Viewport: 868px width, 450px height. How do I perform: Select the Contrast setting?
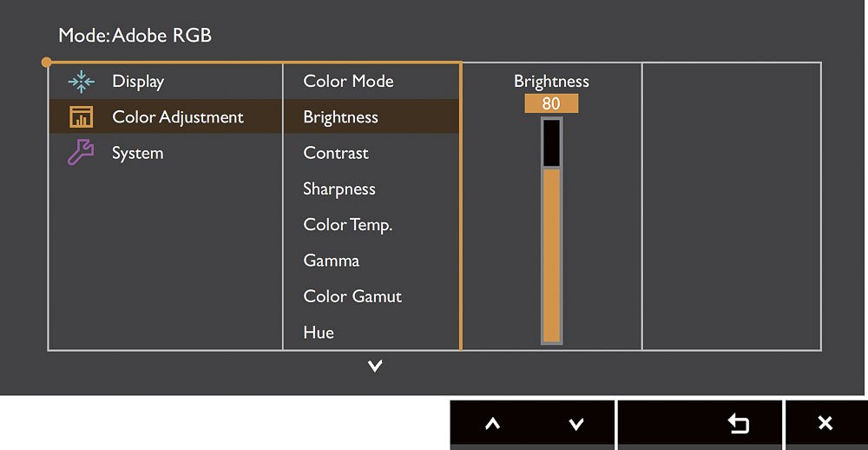(x=335, y=153)
